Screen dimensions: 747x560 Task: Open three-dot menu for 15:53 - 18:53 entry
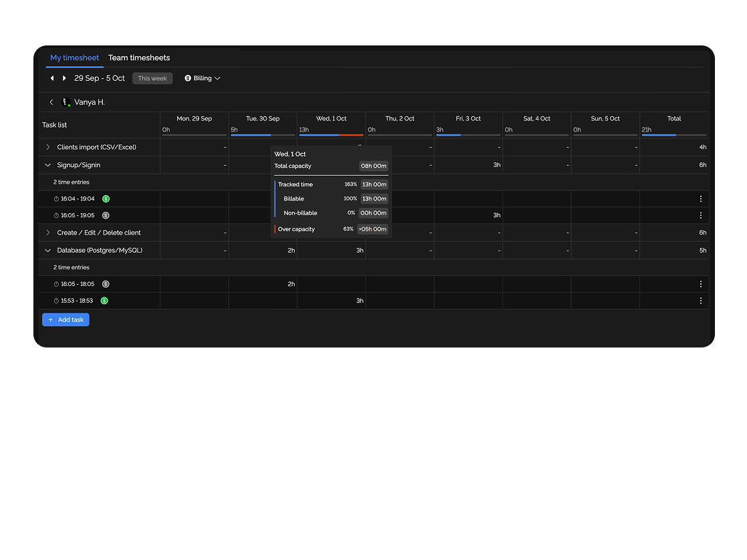click(x=700, y=301)
